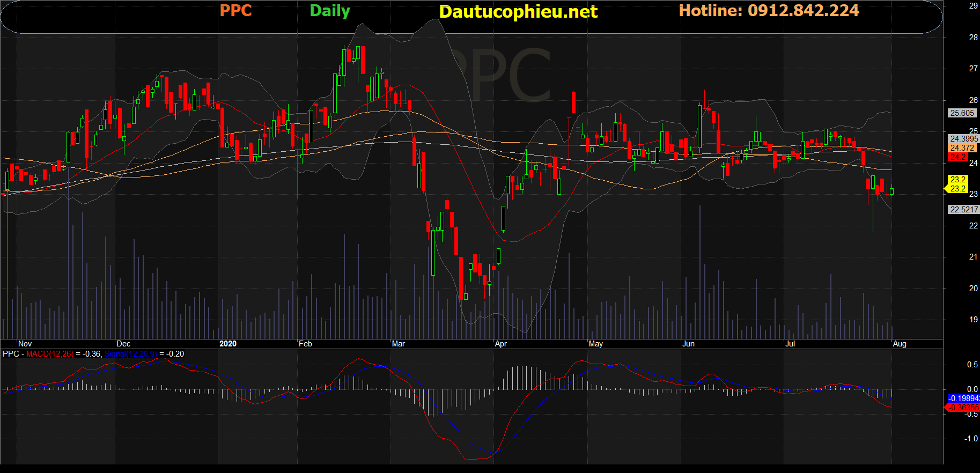Screen dimensions: 980x473
Task: Click the blue -0.19894 signal value tag
Action: pyautogui.click(x=963, y=398)
